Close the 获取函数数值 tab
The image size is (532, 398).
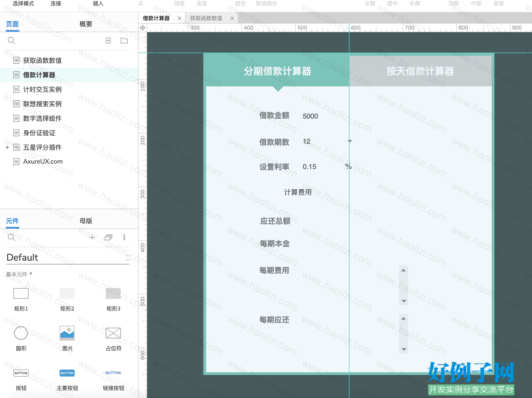coord(232,18)
